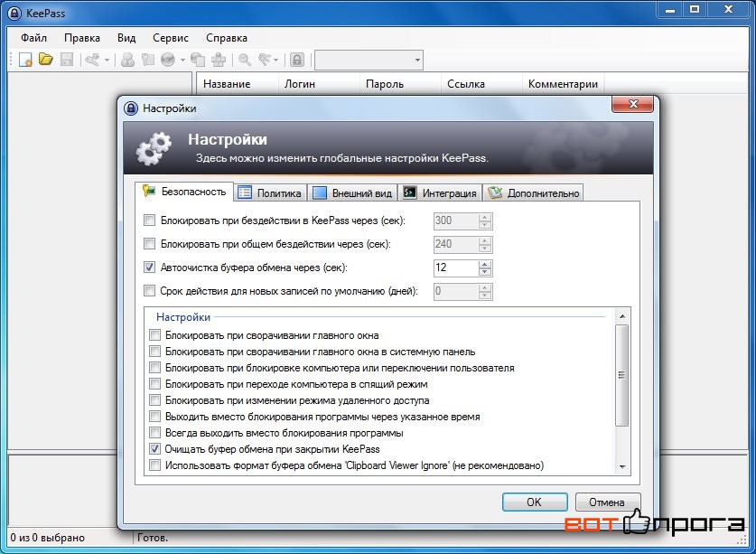The image size is (756, 554).
Task: Click the Save database floppy icon
Action: (x=67, y=60)
